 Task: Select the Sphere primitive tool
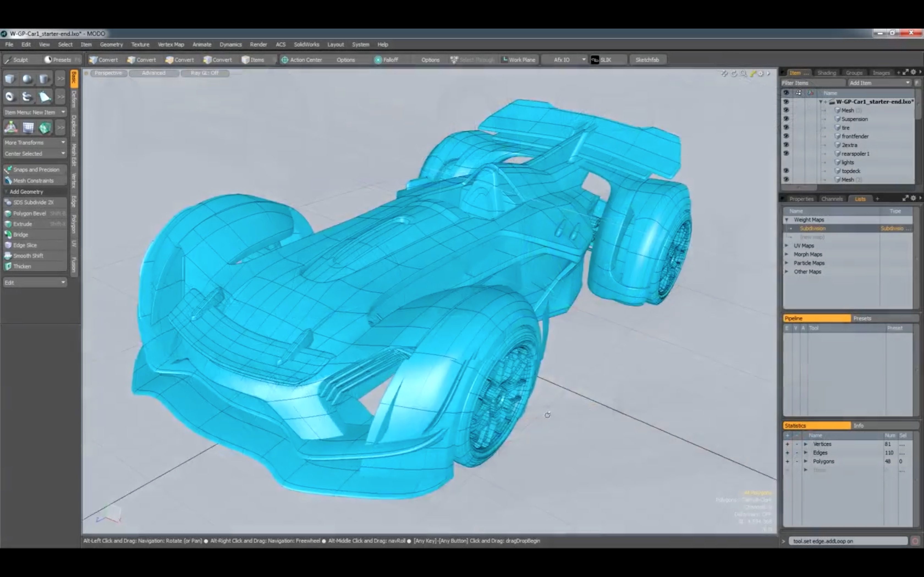coord(27,79)
